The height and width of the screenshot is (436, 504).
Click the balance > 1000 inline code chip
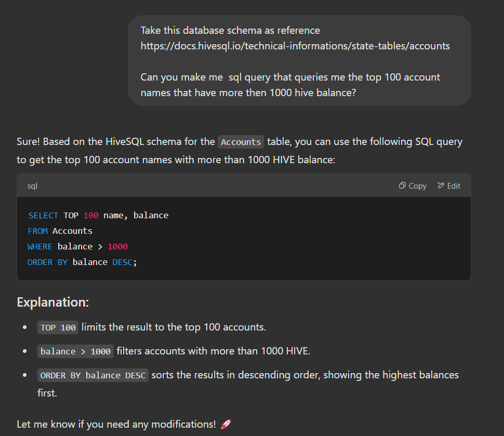tap(75, 351)
